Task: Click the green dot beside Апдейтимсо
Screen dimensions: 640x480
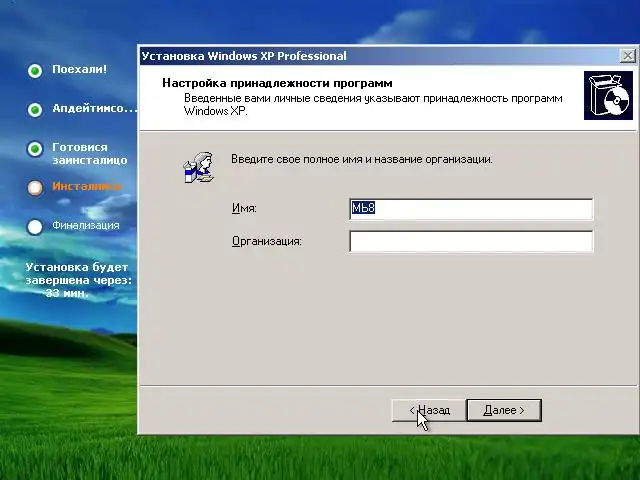Action: (x=35, y=109)
